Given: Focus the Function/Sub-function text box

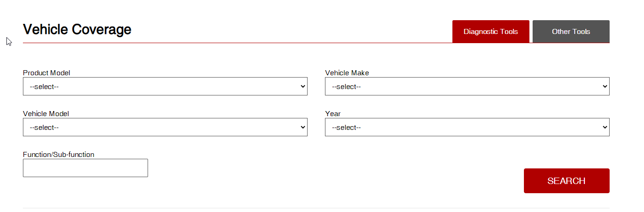Looking at the screenshot, I should [85, 168].
